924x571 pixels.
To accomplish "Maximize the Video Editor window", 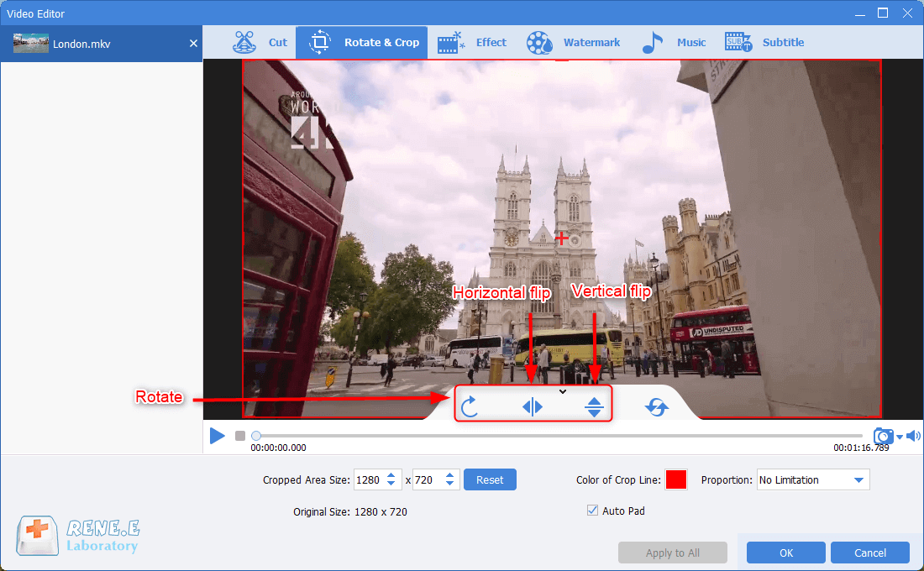I will (883, 13).
